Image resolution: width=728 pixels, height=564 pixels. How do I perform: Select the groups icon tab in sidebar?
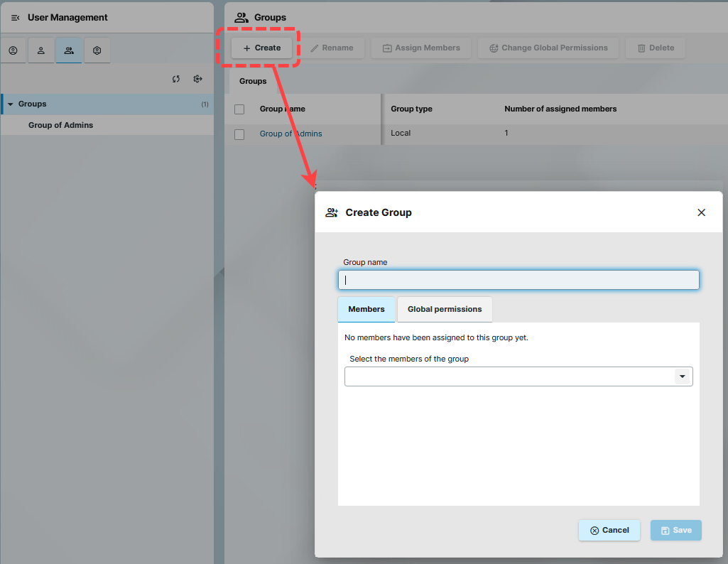(69, 50)
